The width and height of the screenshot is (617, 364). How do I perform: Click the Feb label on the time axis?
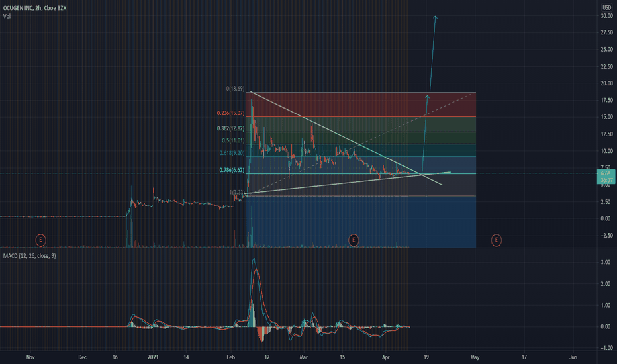(230, 357)
